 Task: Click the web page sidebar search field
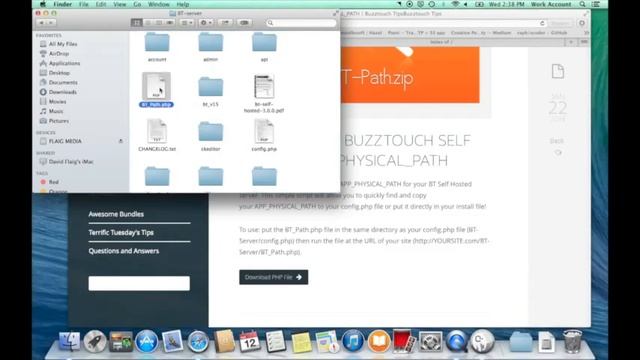coord(139,283)
